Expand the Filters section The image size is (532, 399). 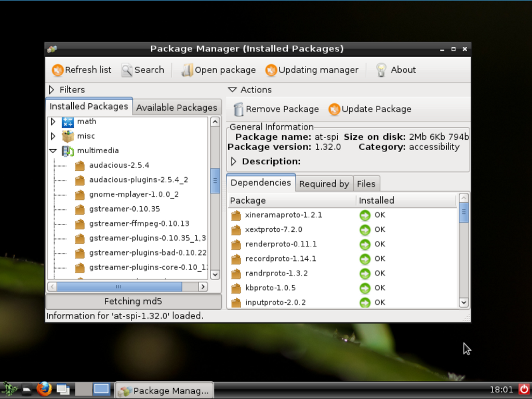click(x=52, y=90)
